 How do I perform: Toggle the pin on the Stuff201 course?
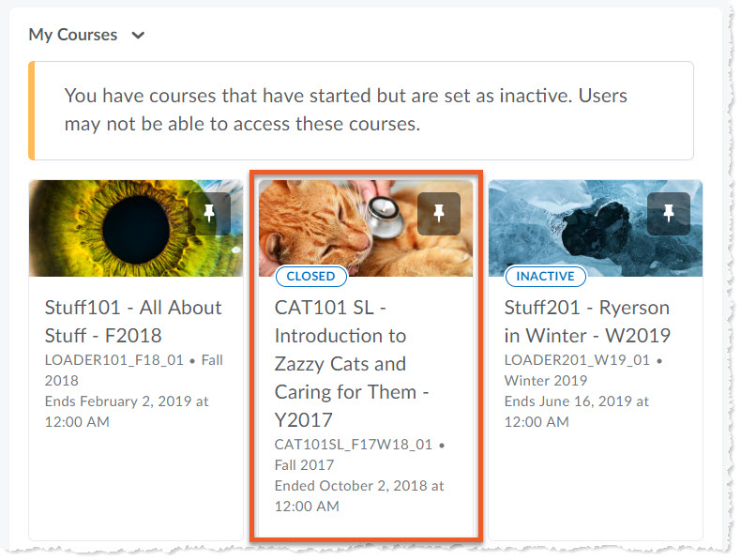pyautogui.click(x=668, y=214)
